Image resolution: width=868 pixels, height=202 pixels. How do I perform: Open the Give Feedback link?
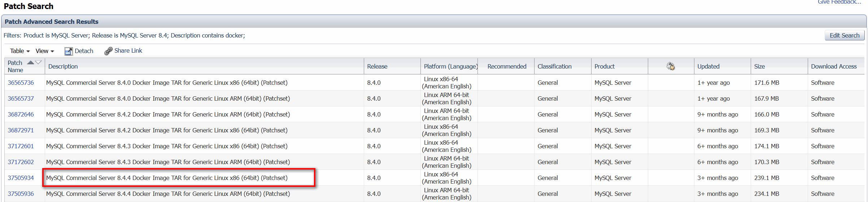[x=839, y=2]
